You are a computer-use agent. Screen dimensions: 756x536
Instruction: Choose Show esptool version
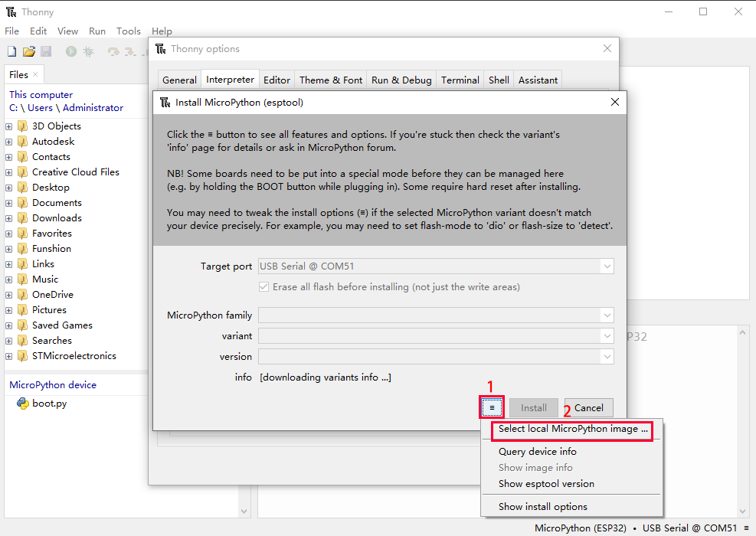546,483
